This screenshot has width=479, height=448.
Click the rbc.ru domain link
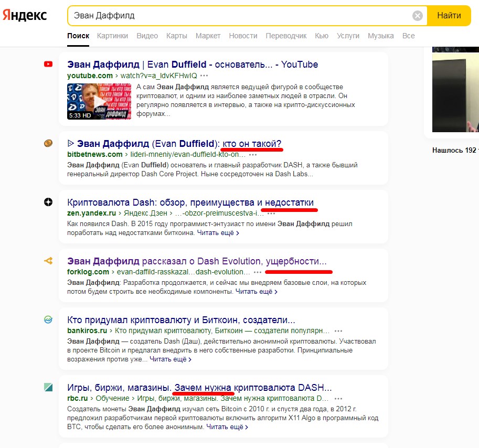77,398
